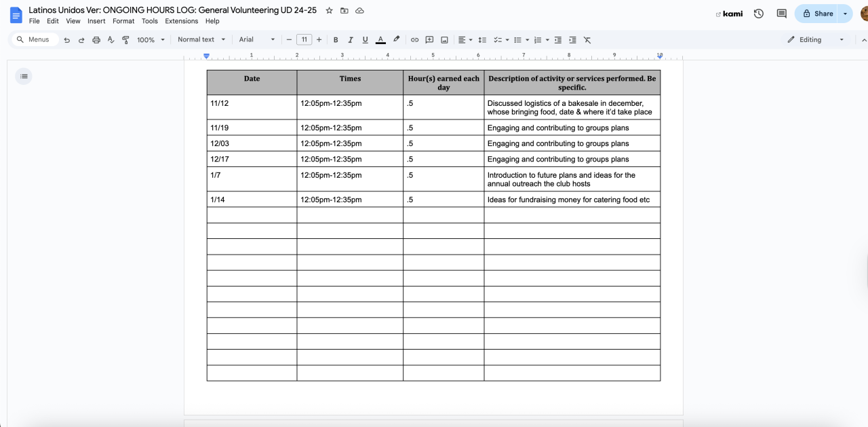View the cloud document status icon

[359, 11]
